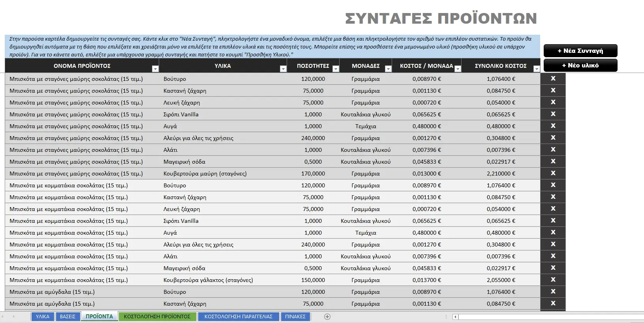This screenshot has width=644, height=323.
Task: Open the ΟΝΟΜΑ ΠΡΟΪΟΝΤΟΣ filter dropdown
Action: coord(155,69)
